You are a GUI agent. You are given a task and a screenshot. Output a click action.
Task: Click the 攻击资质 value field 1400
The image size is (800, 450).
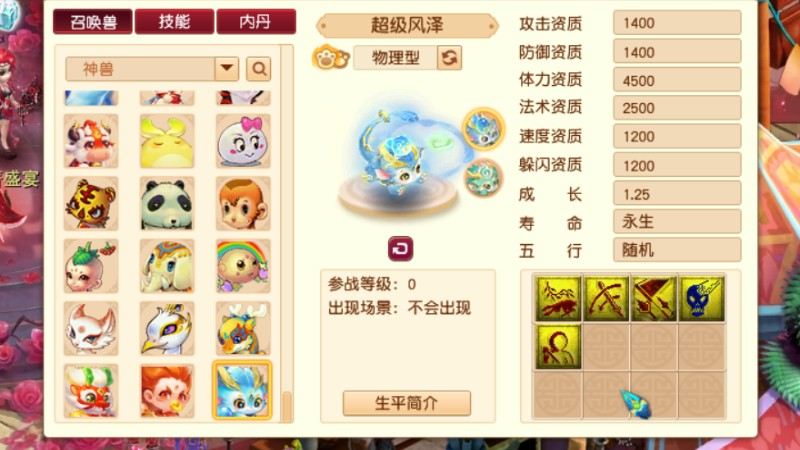(x=677, y=23)
